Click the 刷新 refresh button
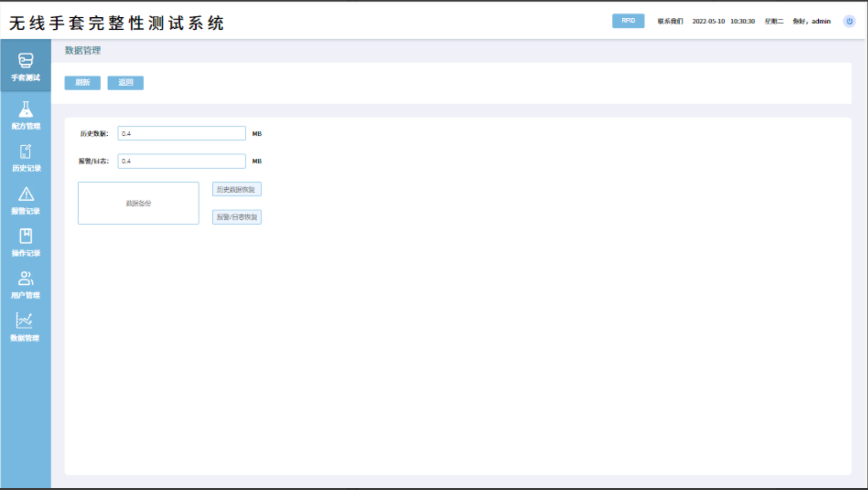868x490 pixels. coord(83,83)
